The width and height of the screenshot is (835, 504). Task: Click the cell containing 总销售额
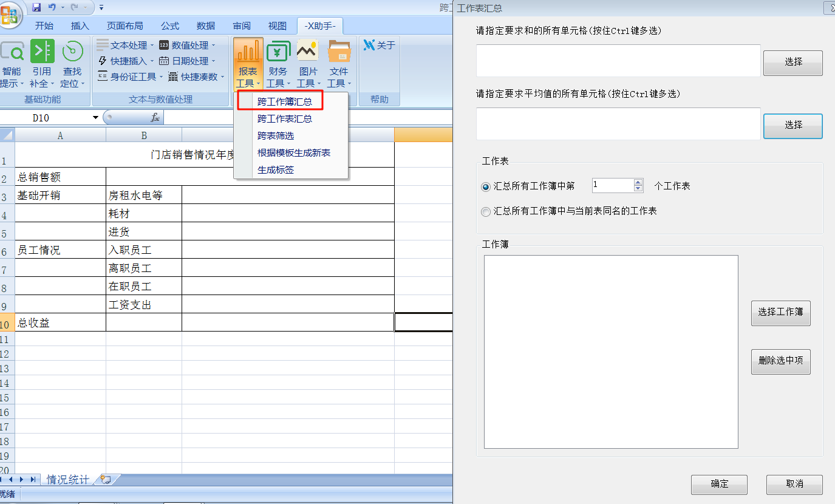[x=60, y=177]
